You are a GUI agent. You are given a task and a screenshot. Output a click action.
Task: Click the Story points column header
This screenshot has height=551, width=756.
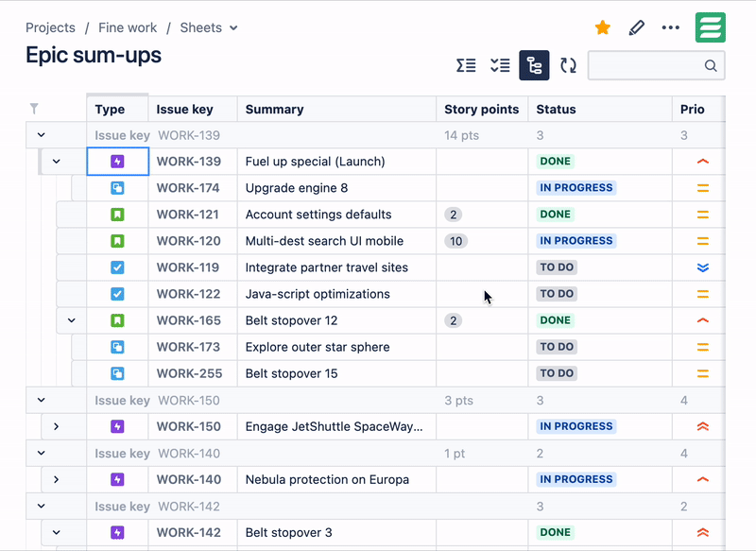click(x=481, y=110)
